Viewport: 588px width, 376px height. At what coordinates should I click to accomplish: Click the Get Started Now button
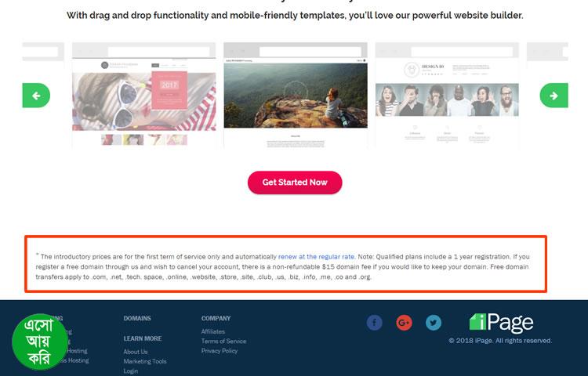[x=295, y=183]
